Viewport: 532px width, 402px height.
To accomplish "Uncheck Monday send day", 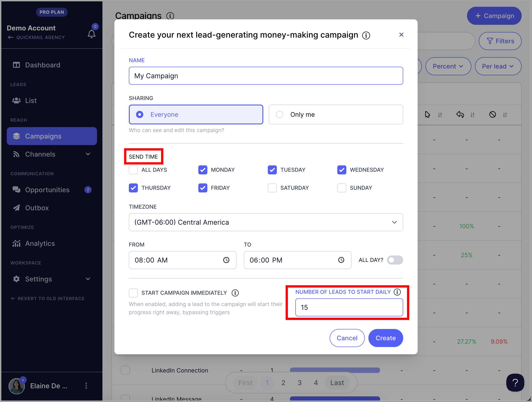I will pos(203,170).
